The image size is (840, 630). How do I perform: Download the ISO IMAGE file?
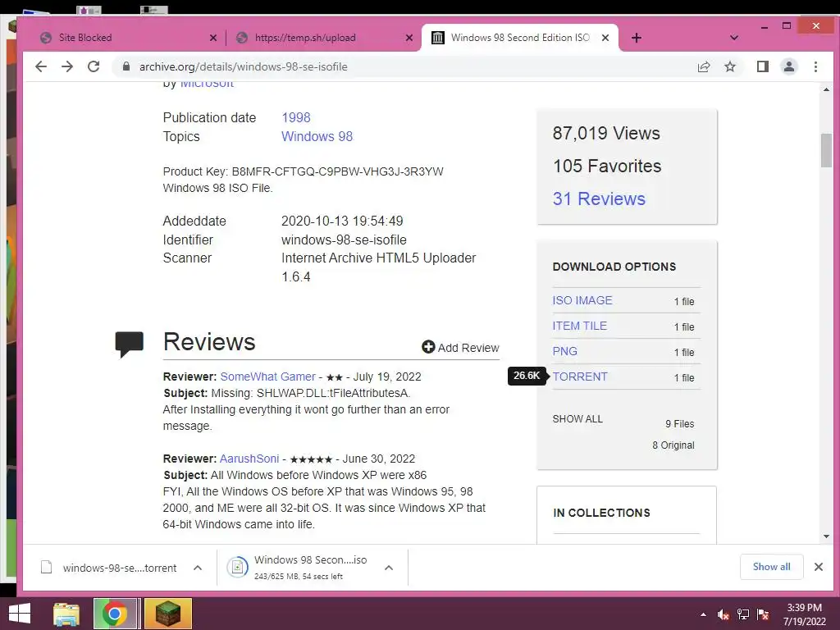coord(582,300)
